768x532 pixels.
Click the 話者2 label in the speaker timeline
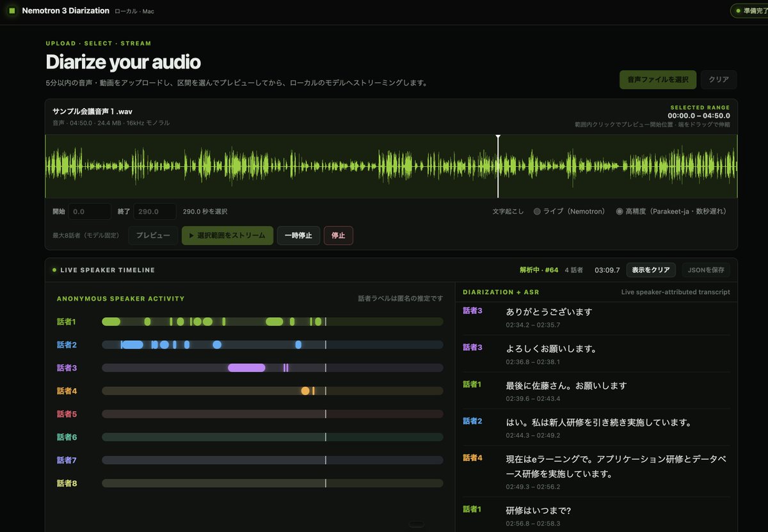[x=67, y=345]
